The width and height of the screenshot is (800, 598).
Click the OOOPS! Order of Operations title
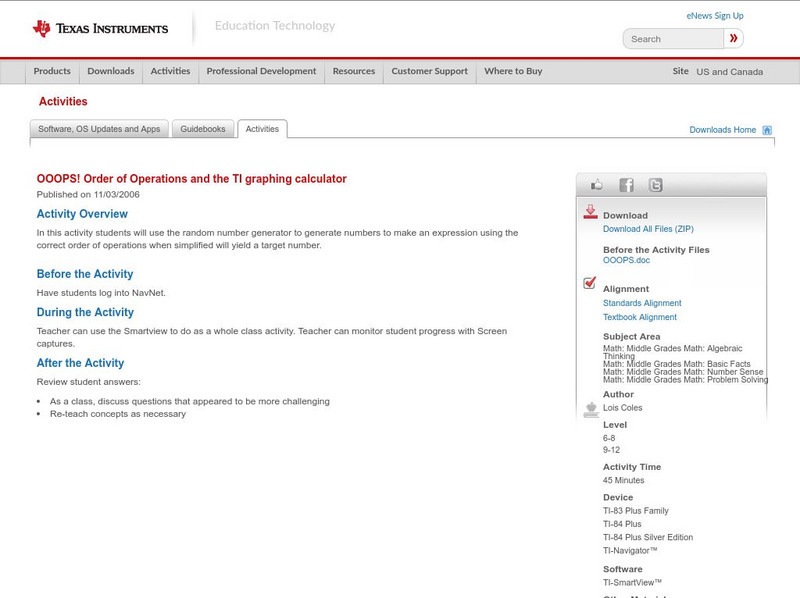point(191,179)
